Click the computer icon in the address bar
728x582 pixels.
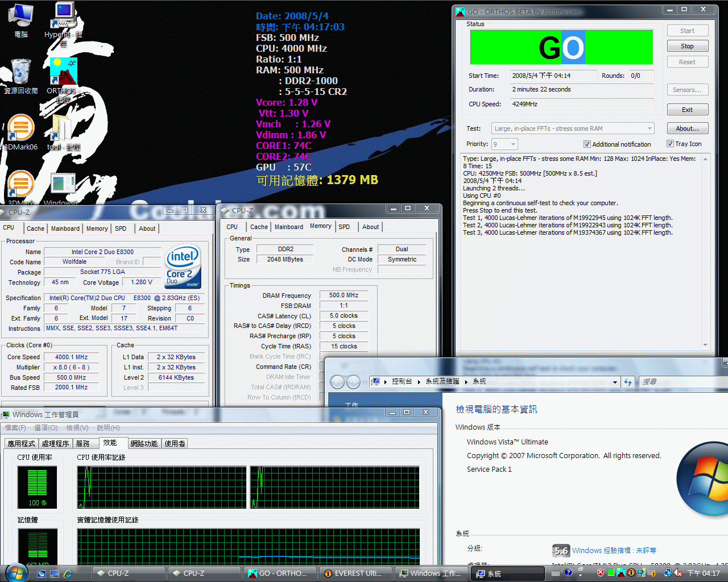click(x=375, y=381)
